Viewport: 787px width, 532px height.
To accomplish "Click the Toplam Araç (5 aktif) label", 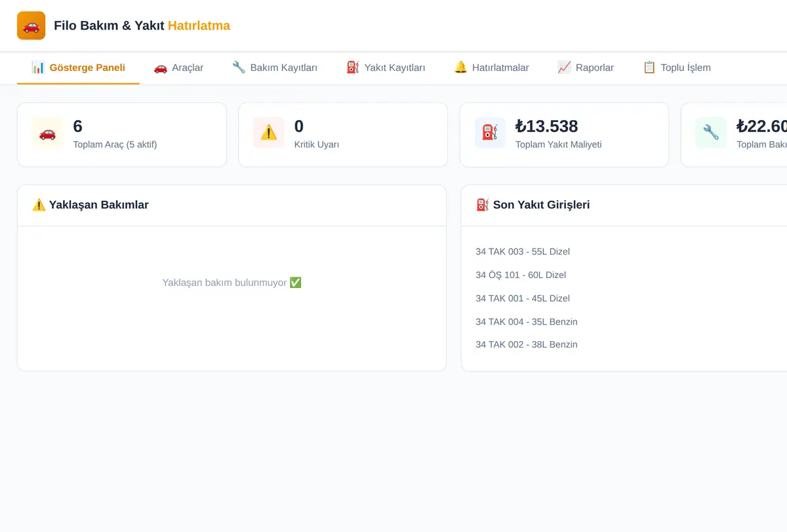I will point(115,144).
